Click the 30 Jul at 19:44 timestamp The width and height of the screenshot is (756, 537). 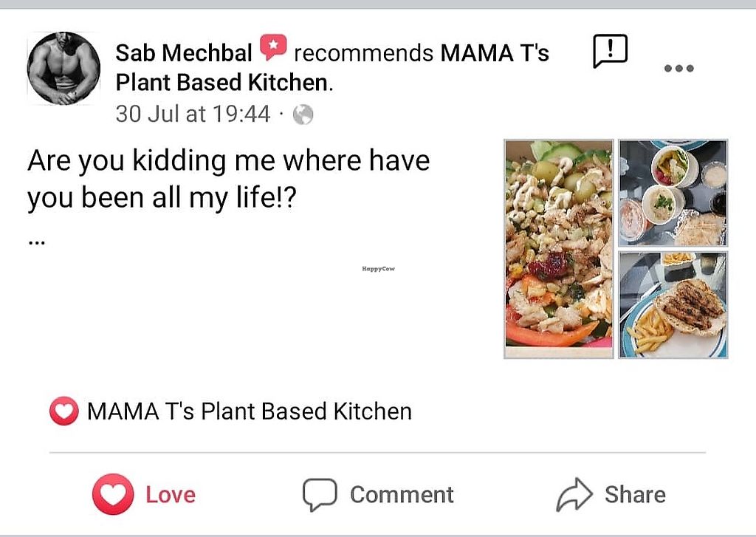tap(193, 114)
